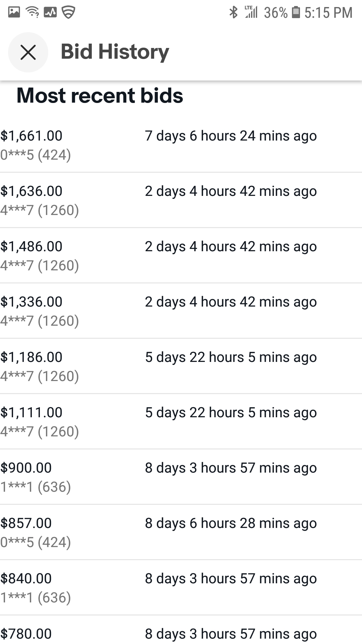Open bidder 4***7 (1260) under $1,336.00

[x=40, y=321]
